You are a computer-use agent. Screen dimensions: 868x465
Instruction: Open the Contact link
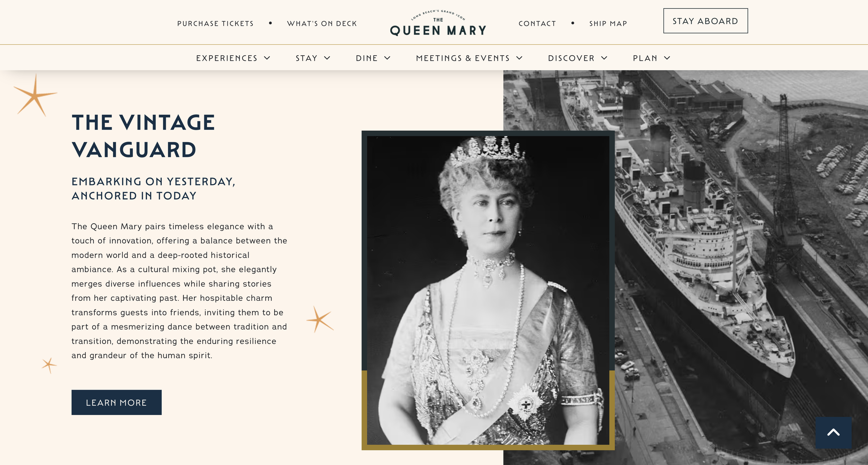537,24
